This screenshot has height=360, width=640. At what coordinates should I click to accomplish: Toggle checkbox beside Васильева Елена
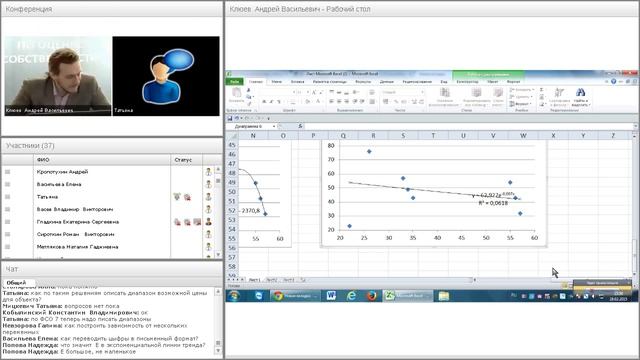point(7,184)
